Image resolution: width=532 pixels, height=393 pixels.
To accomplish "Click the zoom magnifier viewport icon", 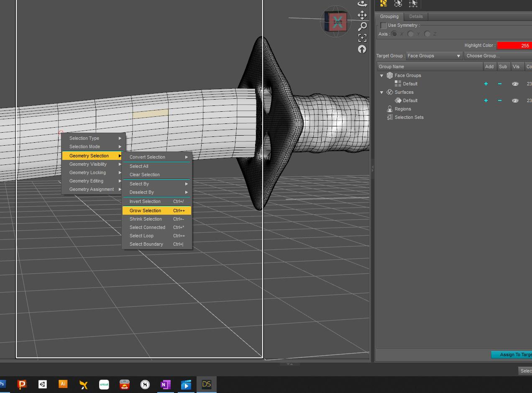I will [362, 27].
